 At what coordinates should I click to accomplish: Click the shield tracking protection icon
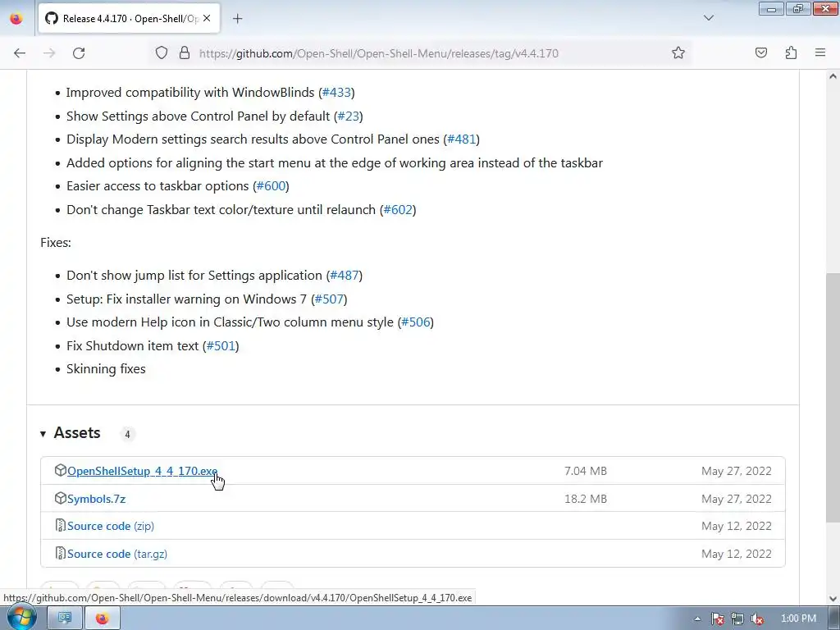click(x=162, y=52)
